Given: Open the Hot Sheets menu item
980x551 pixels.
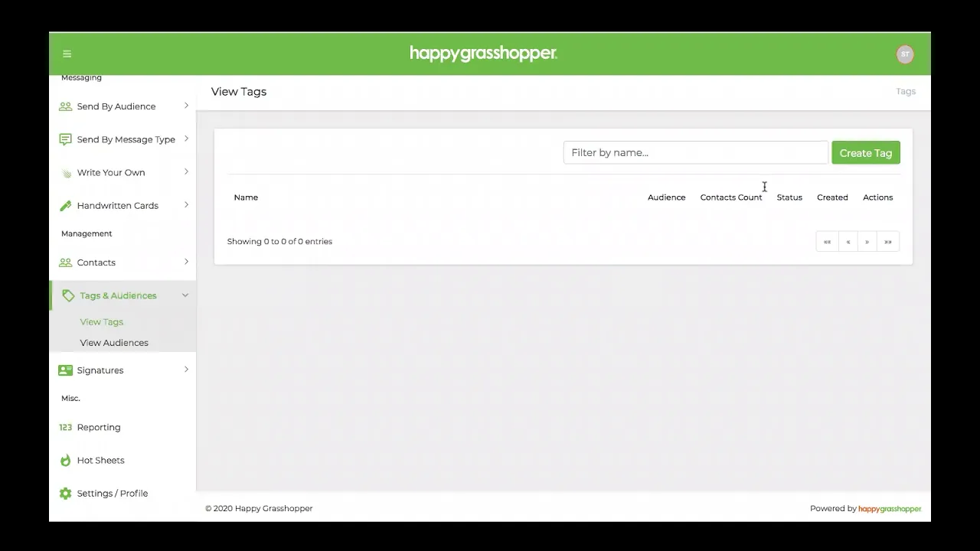Looking at the screenshot, I should (122, 460).
